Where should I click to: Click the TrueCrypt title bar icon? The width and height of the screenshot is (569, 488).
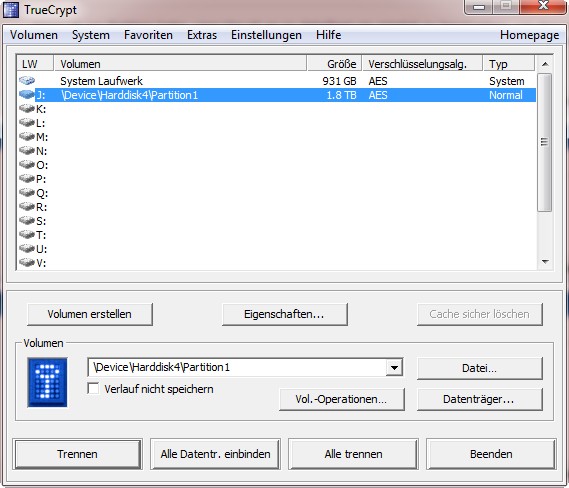click(11, 10)
